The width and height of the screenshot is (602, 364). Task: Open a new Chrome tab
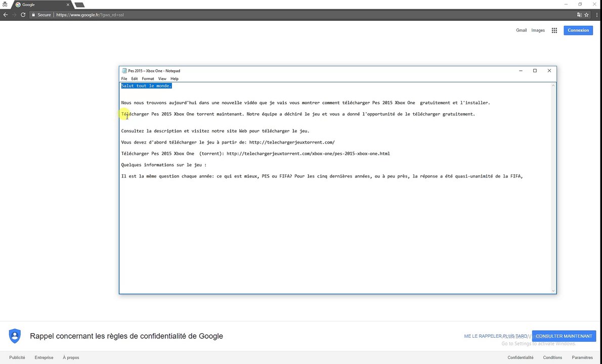click(79, 5)
